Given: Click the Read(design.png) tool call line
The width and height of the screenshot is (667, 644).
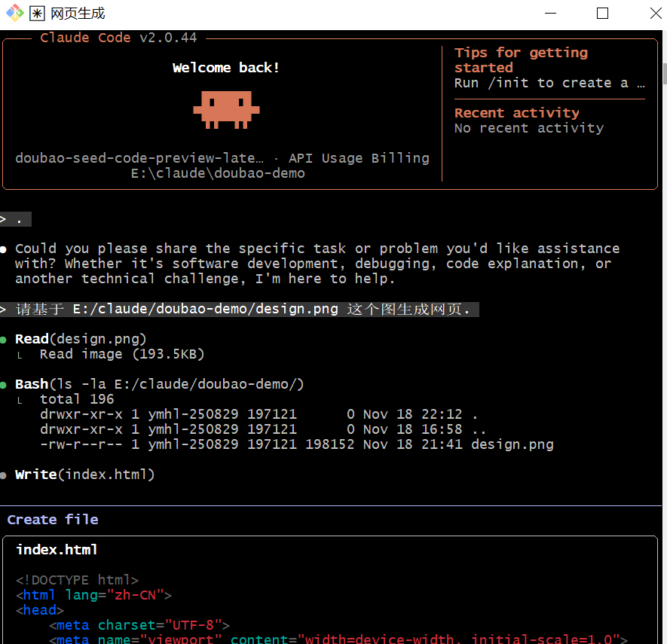Looking at the screenshot, I should point(81,339).
